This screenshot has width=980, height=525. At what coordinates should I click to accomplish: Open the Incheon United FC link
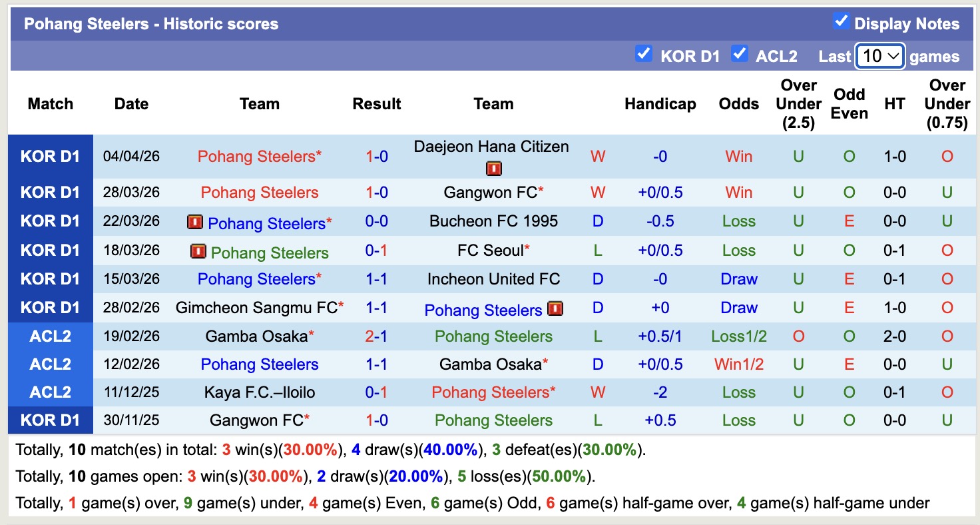pyautogui.click(x=493, y=279)
